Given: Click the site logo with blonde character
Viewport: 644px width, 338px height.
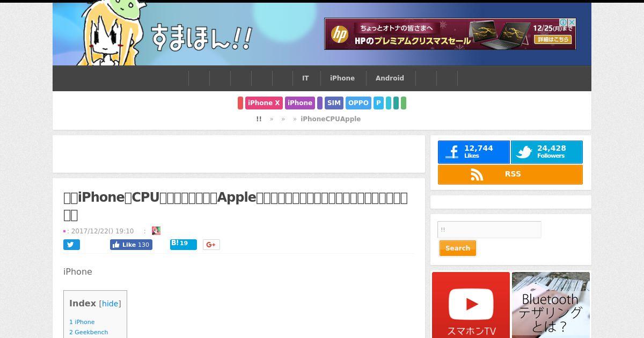Looking at the screenshot, I should 164,34.
